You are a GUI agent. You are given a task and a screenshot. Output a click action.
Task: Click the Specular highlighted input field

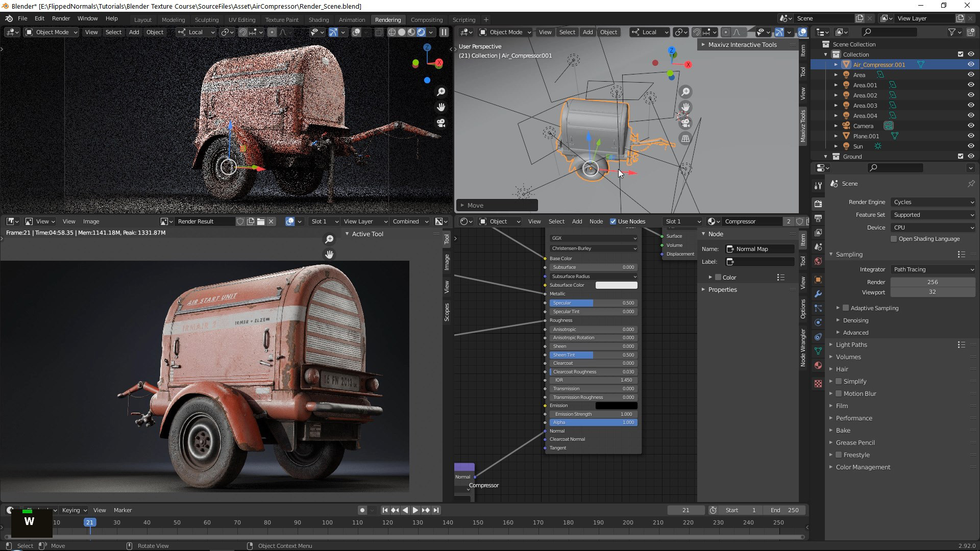point(591,302)
